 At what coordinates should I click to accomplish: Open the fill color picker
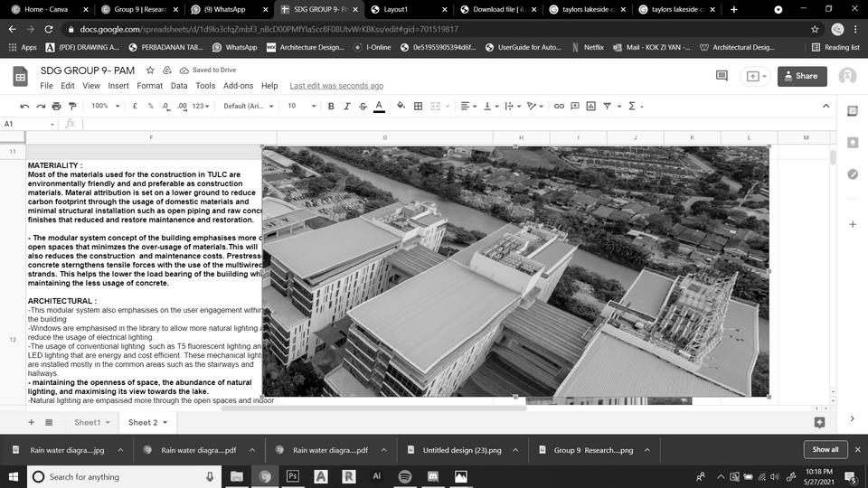click(x=401, y=106)
